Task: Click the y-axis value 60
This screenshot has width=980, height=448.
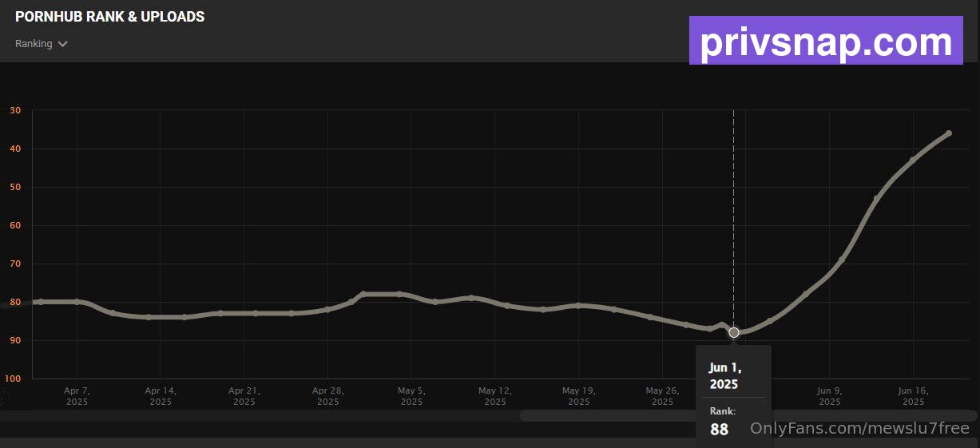Action: (x=15, y=226)
